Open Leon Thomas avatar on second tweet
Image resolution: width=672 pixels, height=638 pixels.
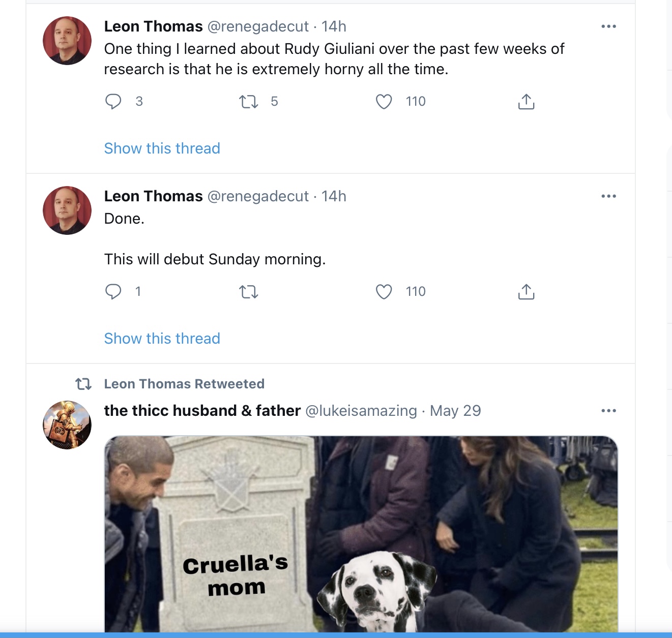click(x=67, y=210)
